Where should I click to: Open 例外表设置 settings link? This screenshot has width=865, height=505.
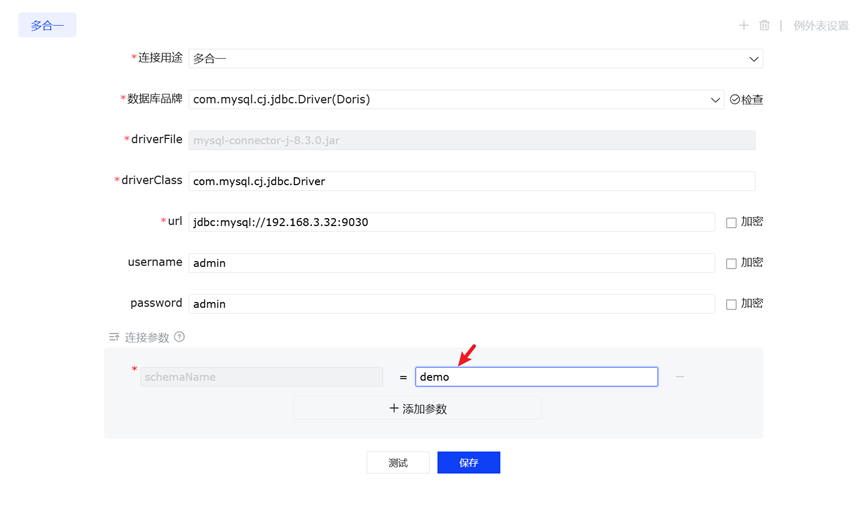pyautogui.click(x=820, y=25)
